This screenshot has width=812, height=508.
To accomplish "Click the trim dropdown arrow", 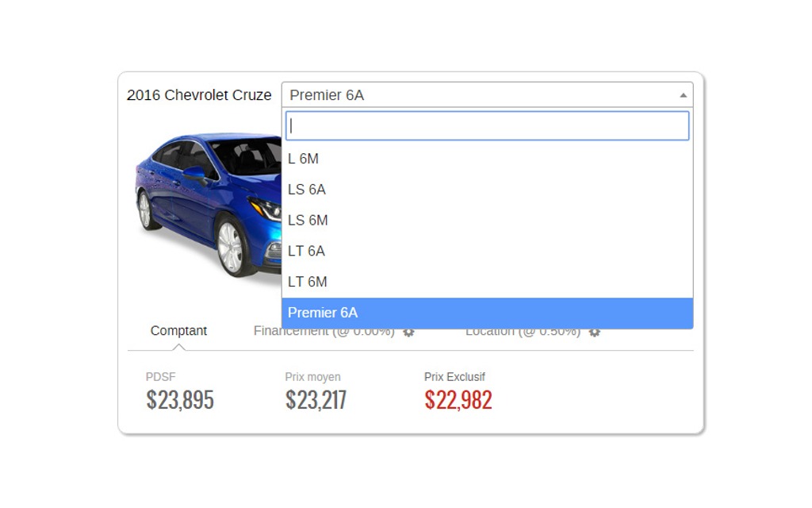I will (683, 95).
